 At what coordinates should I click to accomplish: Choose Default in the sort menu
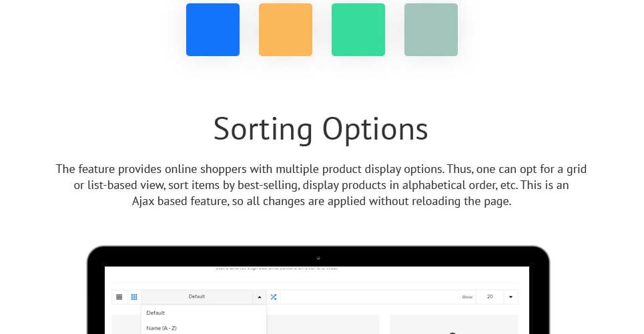(155, 313)
